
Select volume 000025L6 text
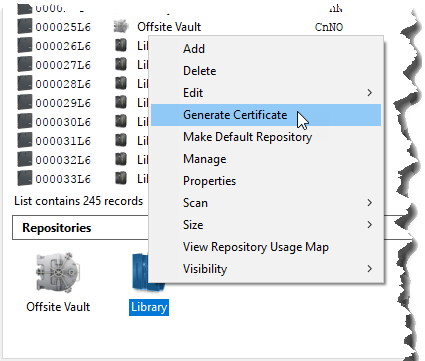tap(63, 27)
